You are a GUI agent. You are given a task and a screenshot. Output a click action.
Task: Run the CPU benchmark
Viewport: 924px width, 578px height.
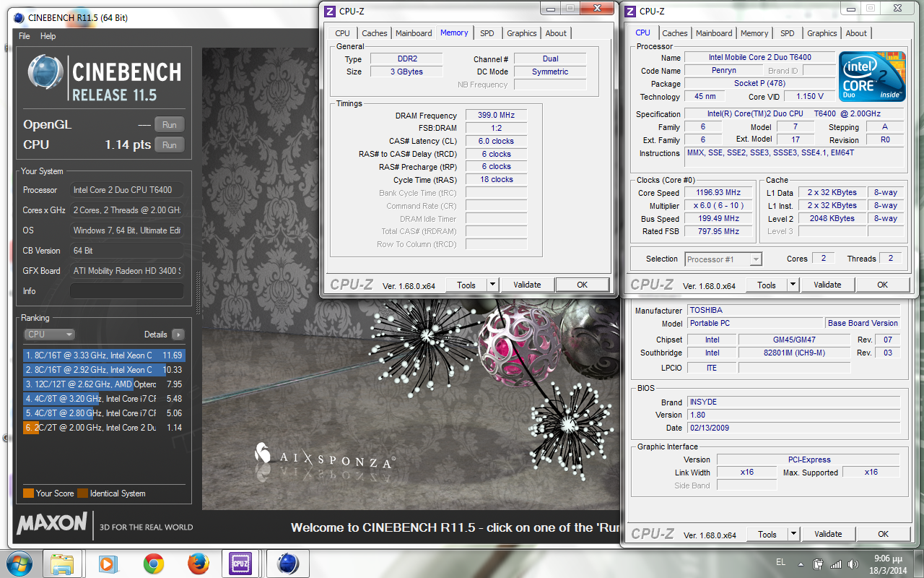(x=169, y=144)
